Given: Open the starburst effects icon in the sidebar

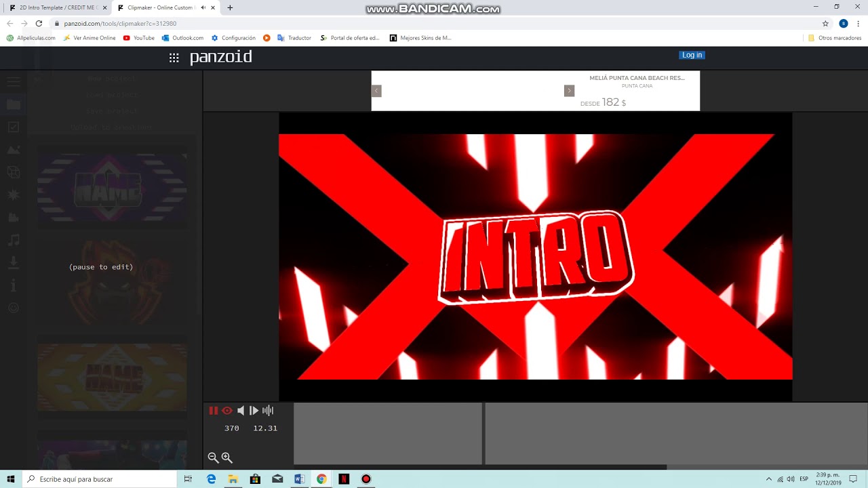Looking at the screenshot, I should 14,195.
